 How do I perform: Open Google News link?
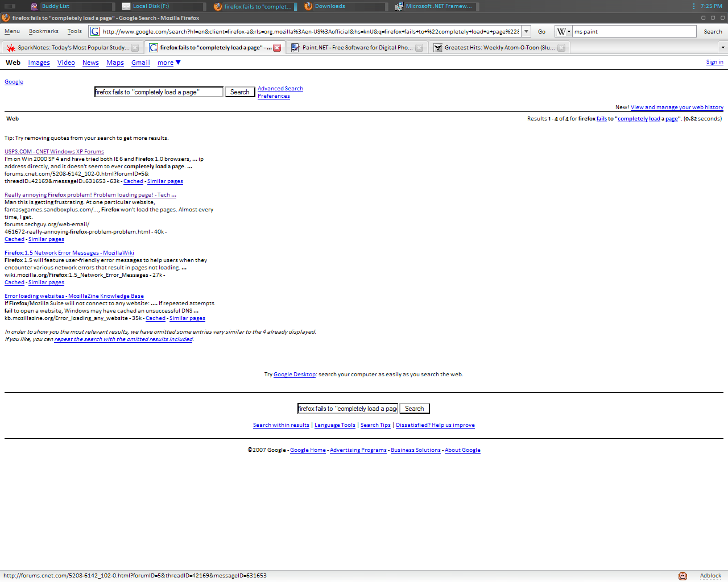[90, 63]
